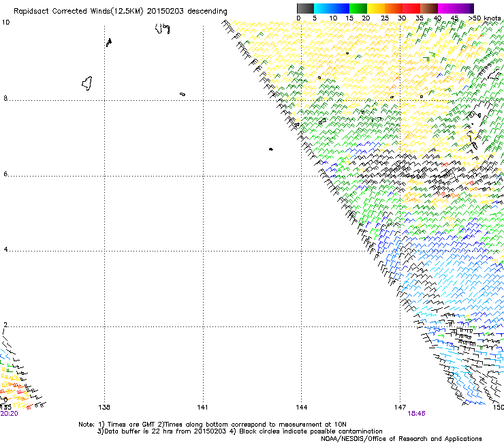The image size is (504, 443).
Task: Click the '20150203 descending' title text
Action: click(187, 12)
